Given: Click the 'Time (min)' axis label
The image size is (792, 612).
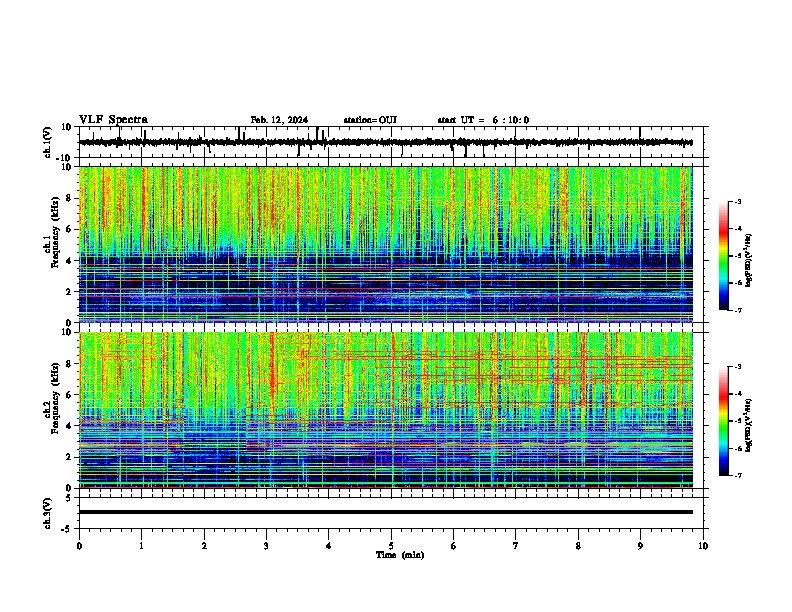Looking at the screenshot, I should click(400, 555).
